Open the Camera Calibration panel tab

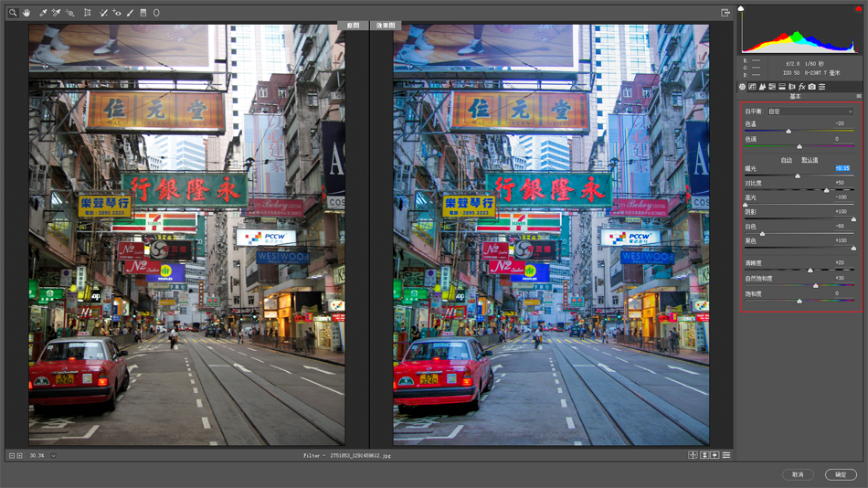click(812, 87)
